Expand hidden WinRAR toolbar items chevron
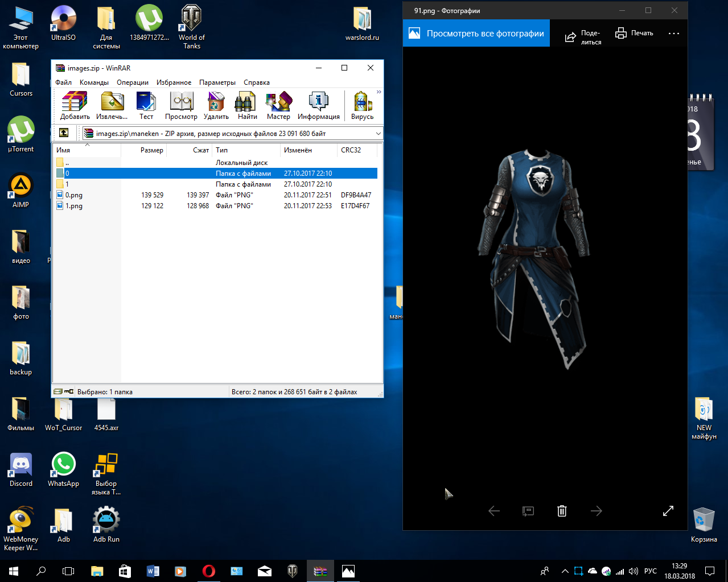The height and width of the screenshot is (582, 728). point(379,92)
